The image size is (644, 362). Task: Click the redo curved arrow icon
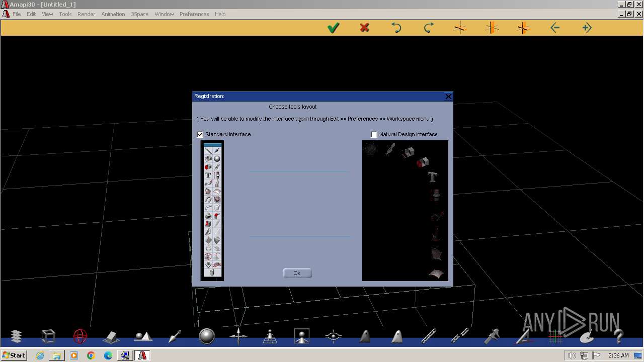click(429, 28)
